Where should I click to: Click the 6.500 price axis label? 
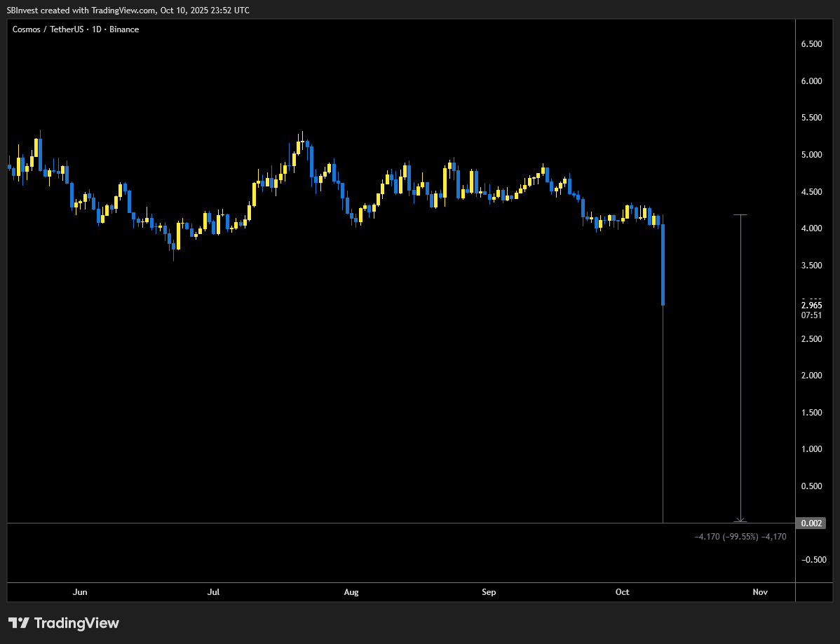click(x=812, y=44)
